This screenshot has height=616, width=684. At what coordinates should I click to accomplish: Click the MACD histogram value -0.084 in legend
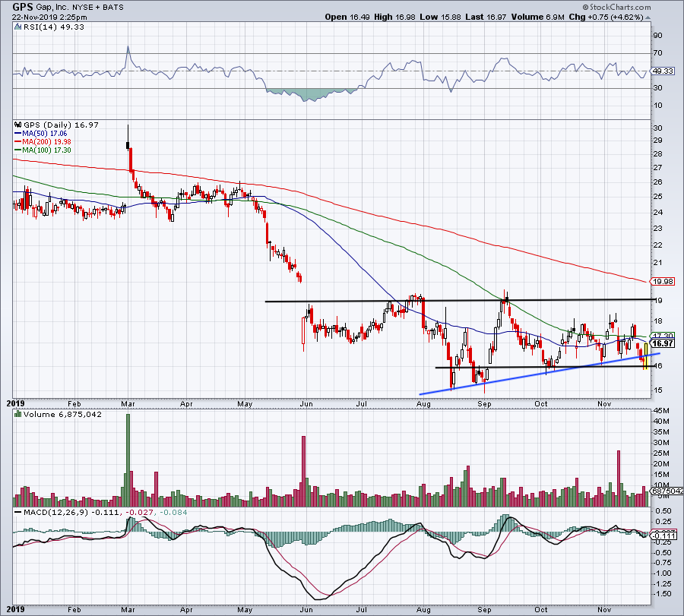click(173, 512)
